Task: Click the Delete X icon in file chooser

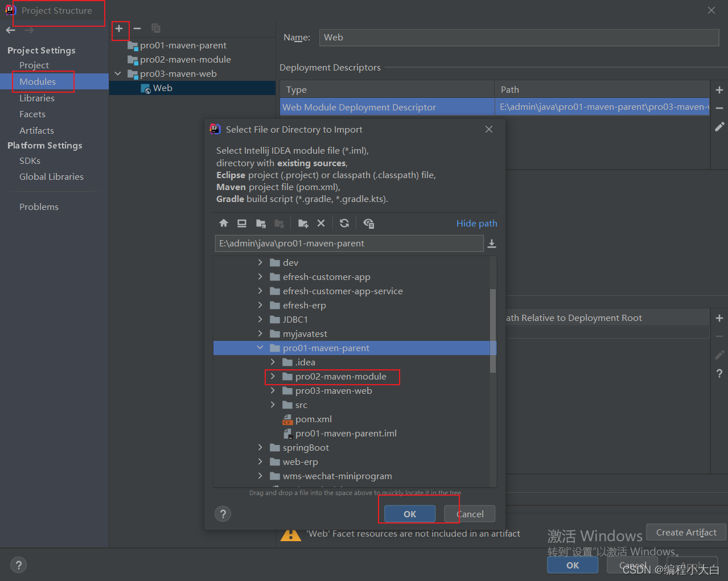Action: pyautogui.click(x=321, y=223)
